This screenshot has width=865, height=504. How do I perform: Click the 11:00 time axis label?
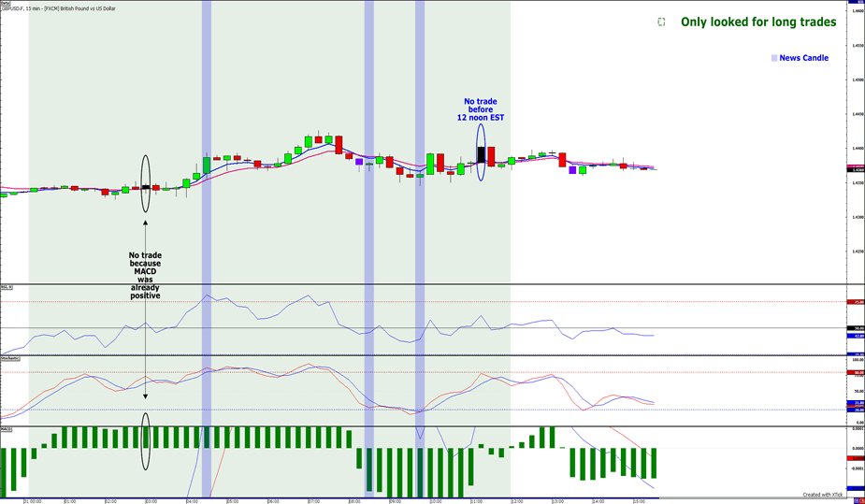click(x=477, y=501)
